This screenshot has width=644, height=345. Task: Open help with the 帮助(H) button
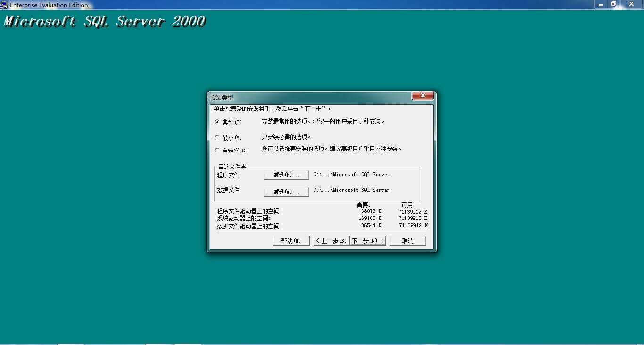click(291, 241)
